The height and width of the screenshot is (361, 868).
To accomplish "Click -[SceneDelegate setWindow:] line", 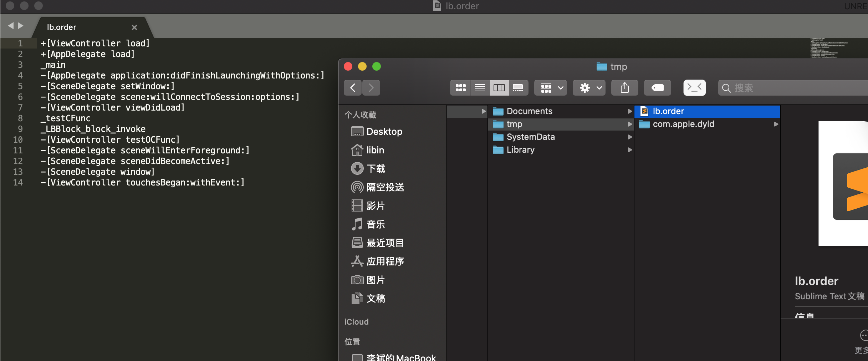I will (x=108, y=86).
